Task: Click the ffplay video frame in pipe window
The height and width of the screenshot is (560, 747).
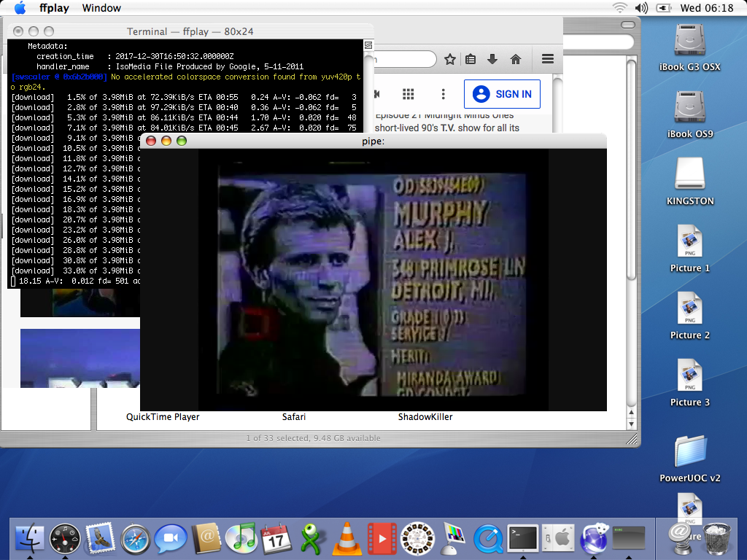Action: pyautogui.click(x=373, y=280)
